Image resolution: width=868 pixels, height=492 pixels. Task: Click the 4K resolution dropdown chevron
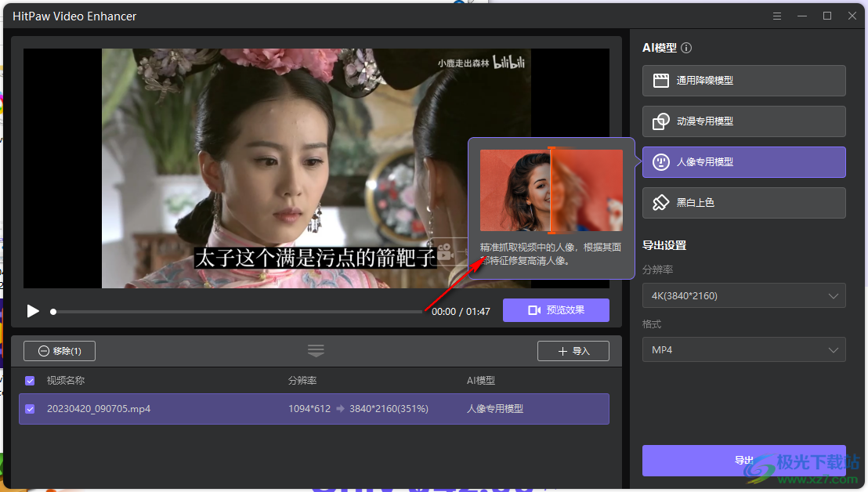pos(833,296)
